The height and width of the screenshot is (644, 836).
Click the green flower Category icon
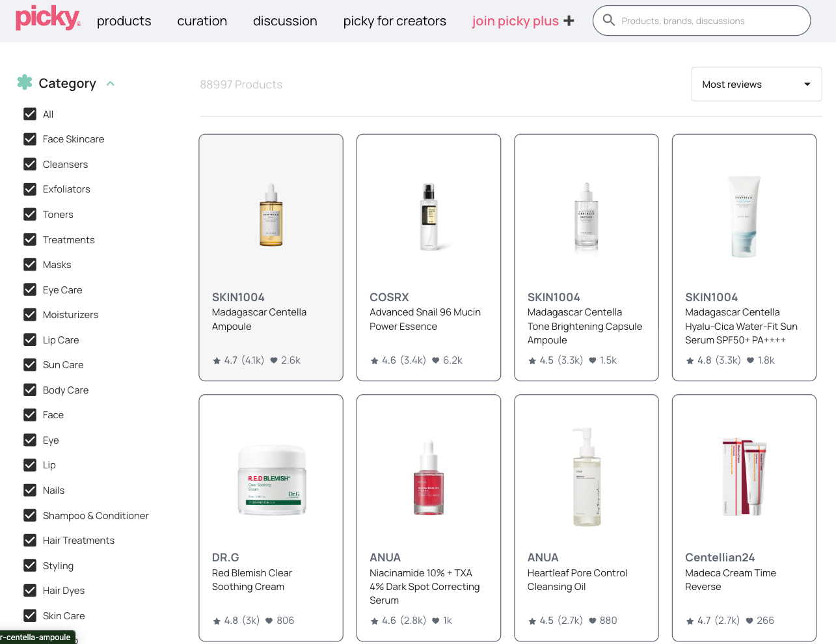(25, 82)
